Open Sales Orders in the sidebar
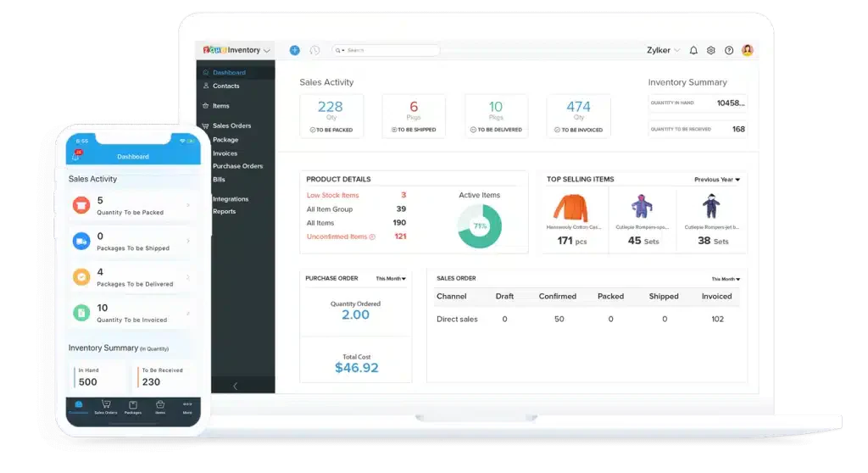Viewport: 868px width, 473px height. point(232,125)
